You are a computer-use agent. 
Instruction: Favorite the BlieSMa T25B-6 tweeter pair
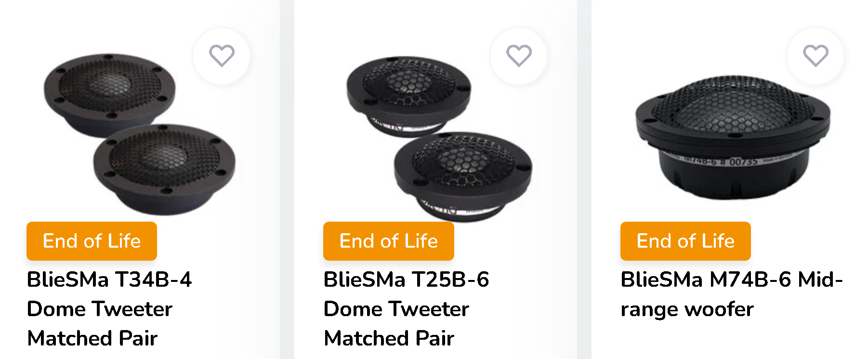coord(519,56)
